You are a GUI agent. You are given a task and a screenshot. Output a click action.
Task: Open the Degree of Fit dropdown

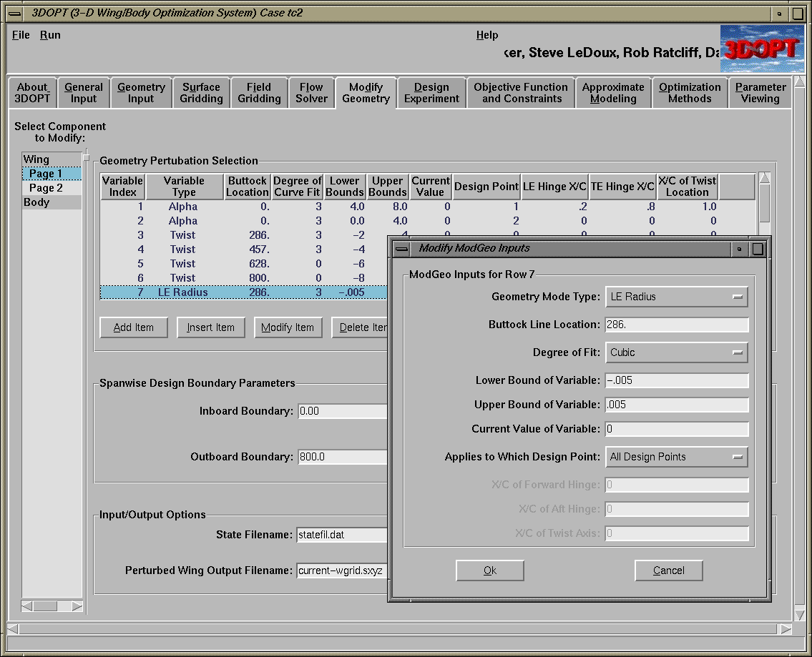pyautogui.click(x=676, y=353)
